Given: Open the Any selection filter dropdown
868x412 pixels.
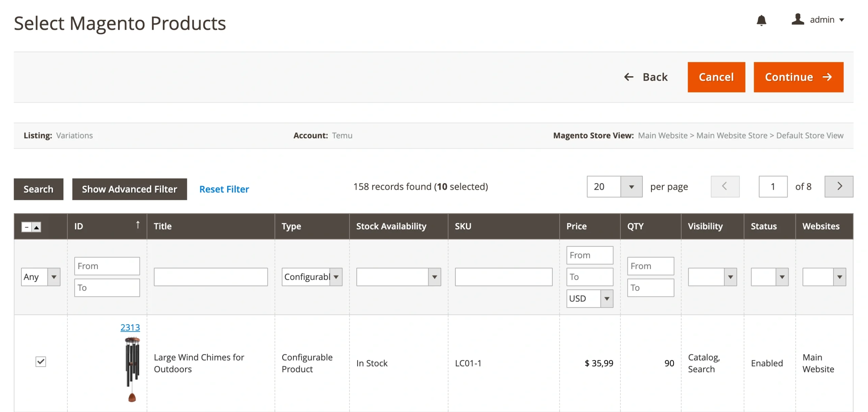Looking at the screenshot, I should (41, 277).
